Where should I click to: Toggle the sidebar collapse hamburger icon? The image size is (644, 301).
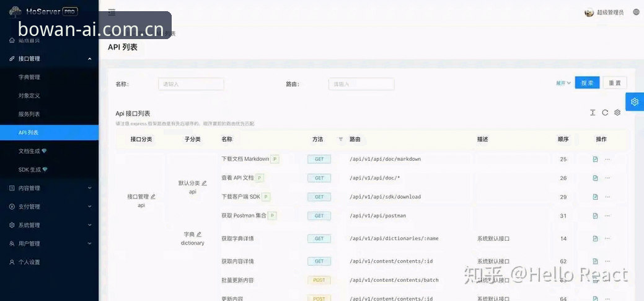112,12
